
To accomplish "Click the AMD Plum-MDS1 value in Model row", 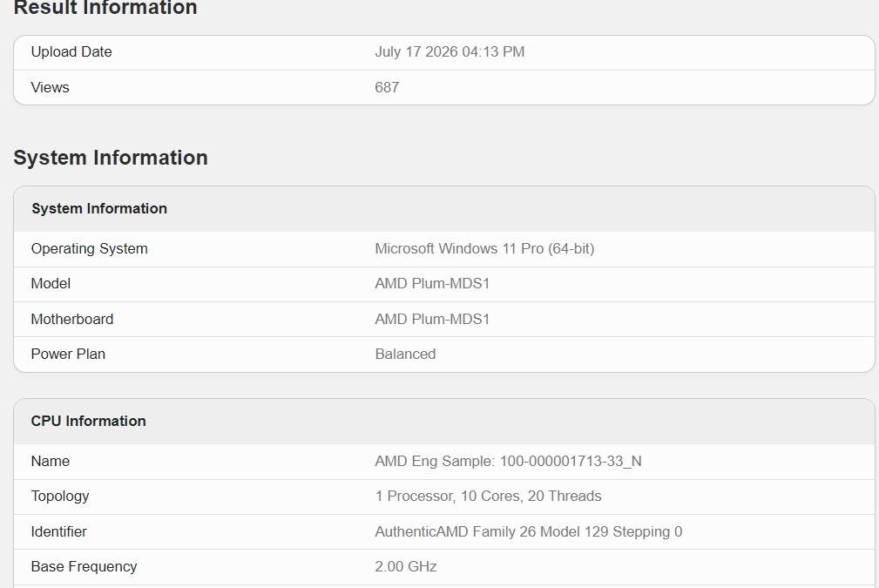I will tap(432, 284).
